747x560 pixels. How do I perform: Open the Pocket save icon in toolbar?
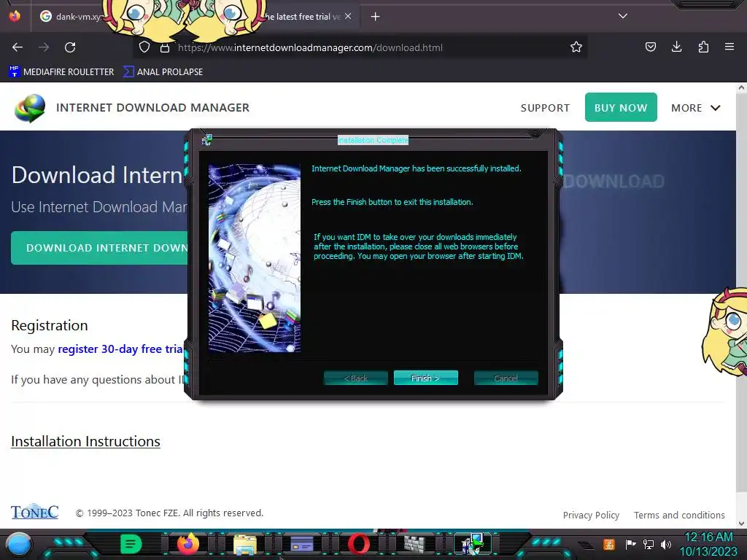[650, 47]
